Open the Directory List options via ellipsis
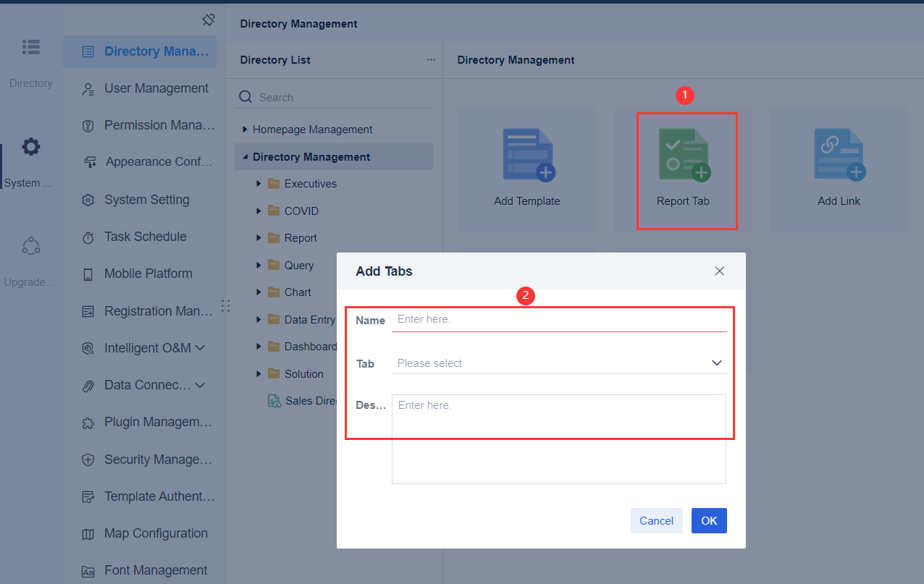Image resolution: width=924 pixels, height=584 pixels. point(431,59)
